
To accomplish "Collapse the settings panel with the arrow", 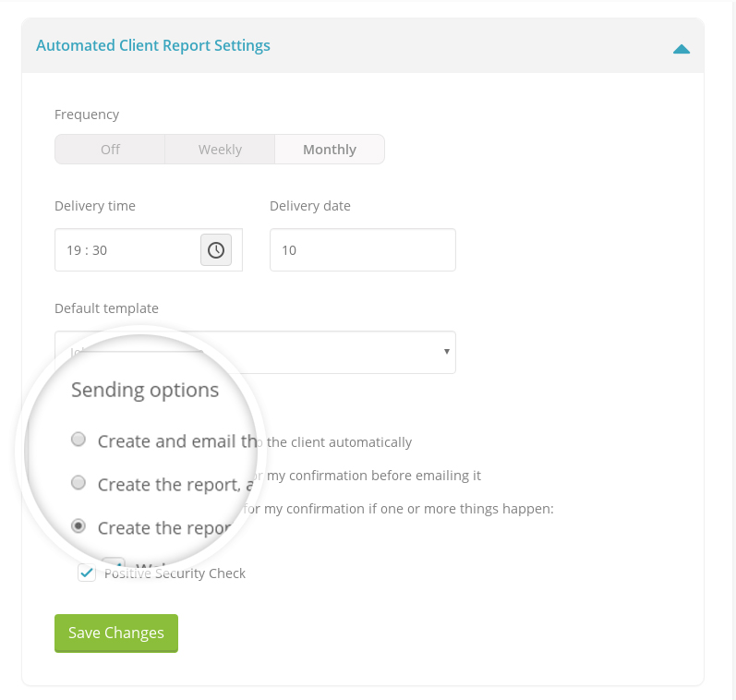I will click(682, 48).
